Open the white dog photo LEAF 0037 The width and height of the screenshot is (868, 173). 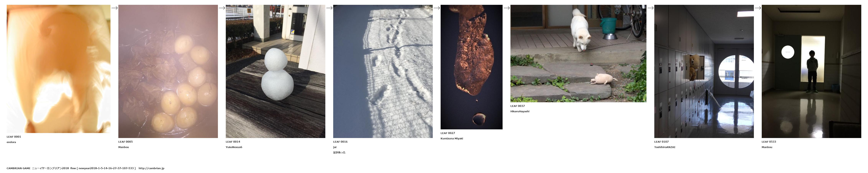pos(578,53)
